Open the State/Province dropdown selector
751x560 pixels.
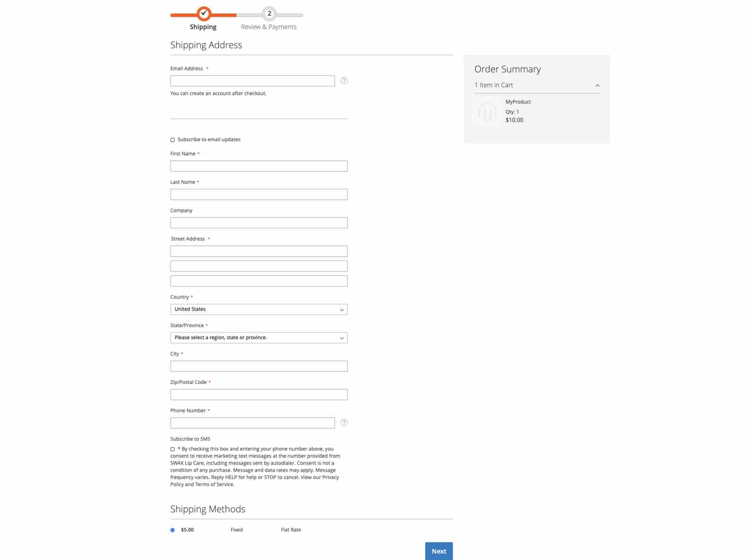pos(259,337)
